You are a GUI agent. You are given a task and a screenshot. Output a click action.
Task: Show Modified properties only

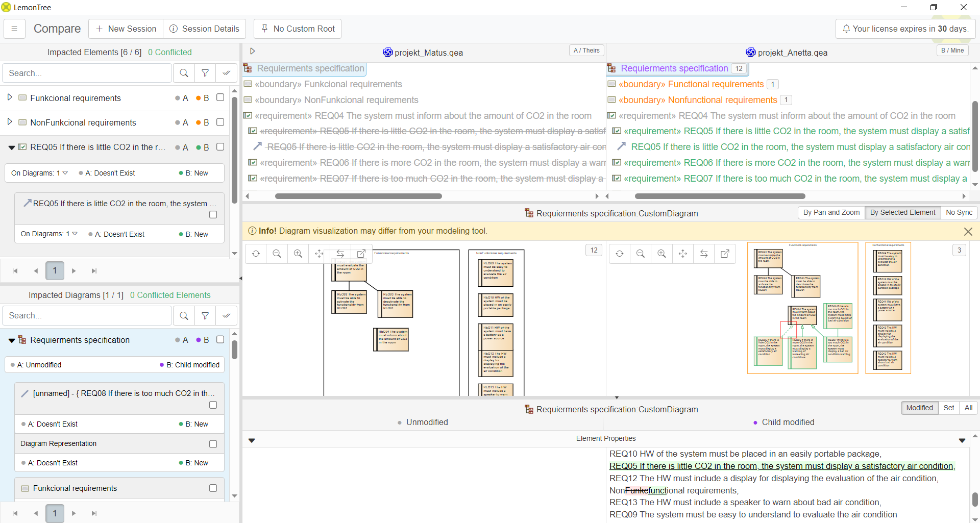919,408
